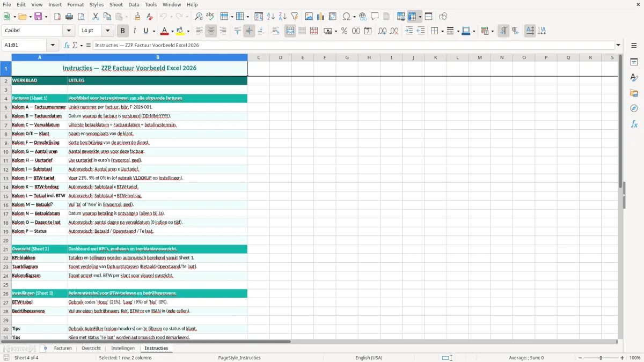644x362 pixels.
Task: Toggle Center Vertically alignment
Action: [249, 31]
